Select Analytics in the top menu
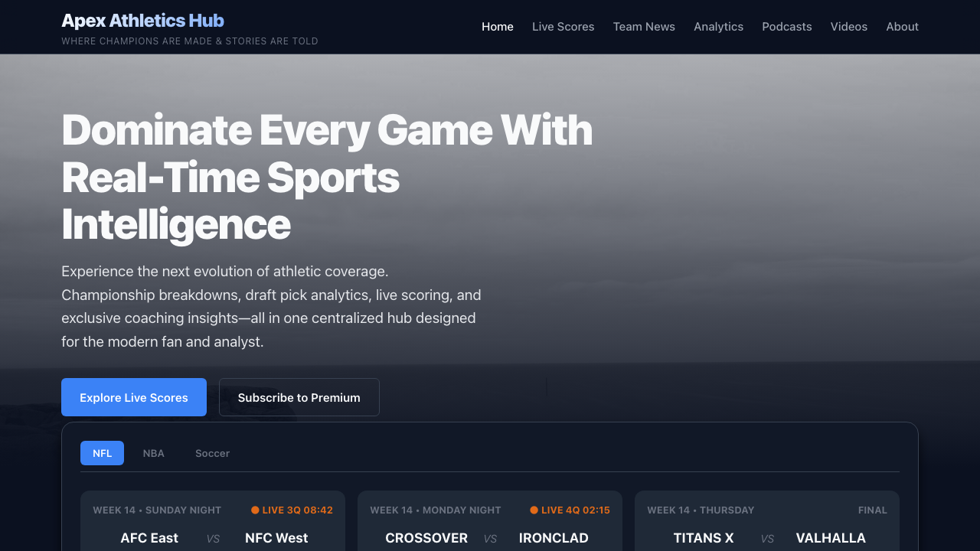980x551 pixels. pyautogui.click(x=718, y=27)
